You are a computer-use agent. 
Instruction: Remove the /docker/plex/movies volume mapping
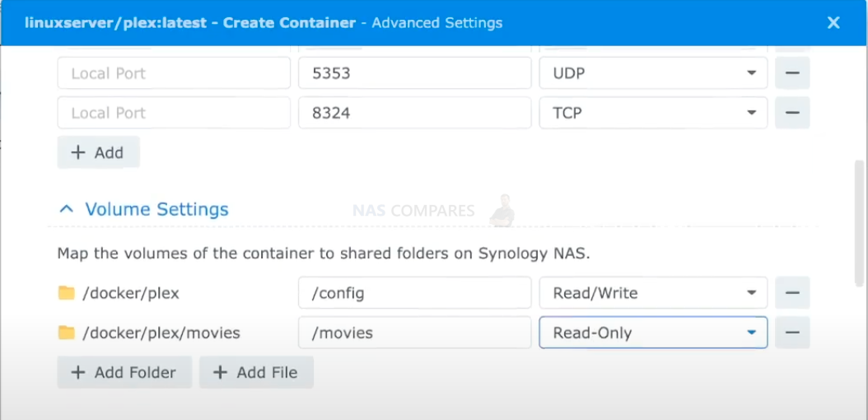tap(792, 333)
